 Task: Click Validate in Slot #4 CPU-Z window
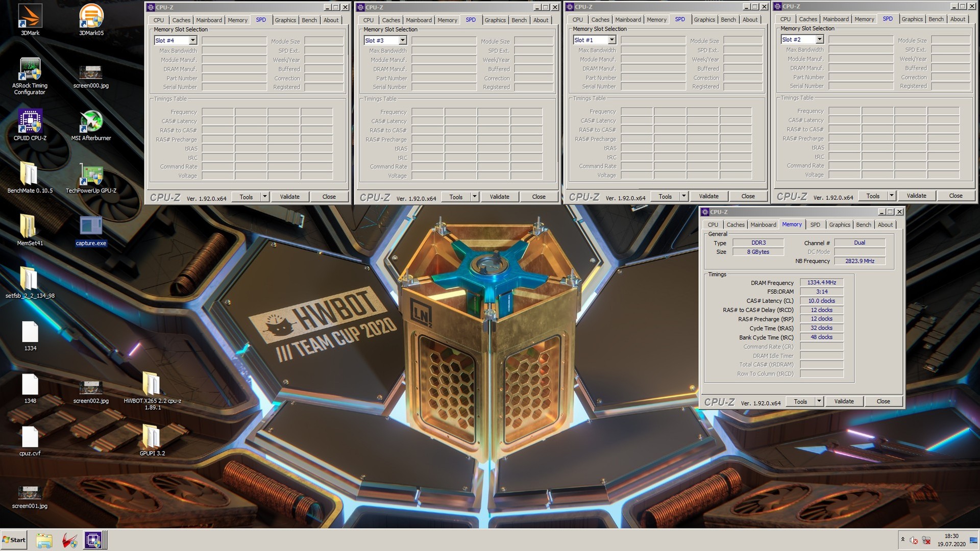coord(290,196)
